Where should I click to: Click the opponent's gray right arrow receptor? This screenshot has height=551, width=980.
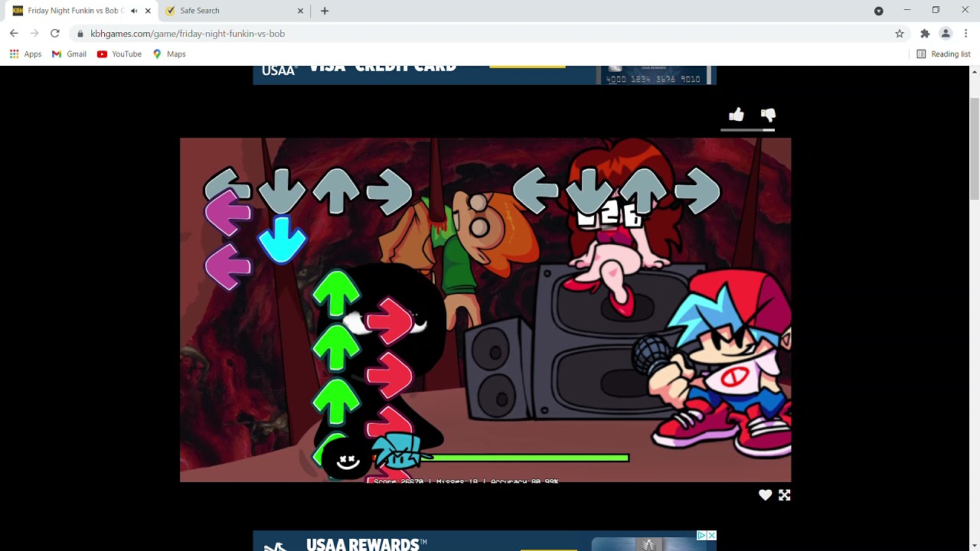coord(390,191)
